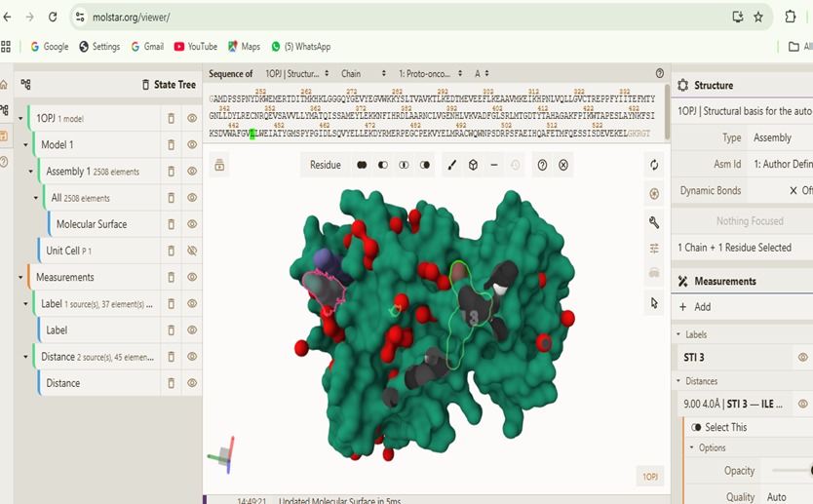Open the Chain mode dropdown in sequence bar

350,73
